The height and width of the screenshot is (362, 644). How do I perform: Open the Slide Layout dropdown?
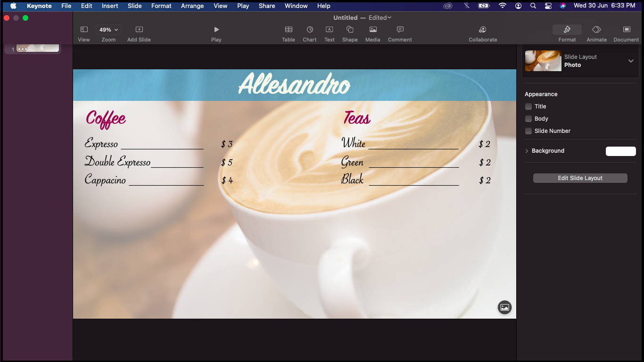click(x=631, y=61)
